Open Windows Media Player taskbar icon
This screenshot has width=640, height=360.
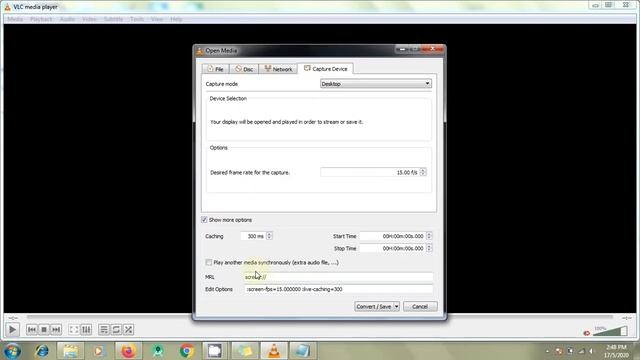(98, 351)
